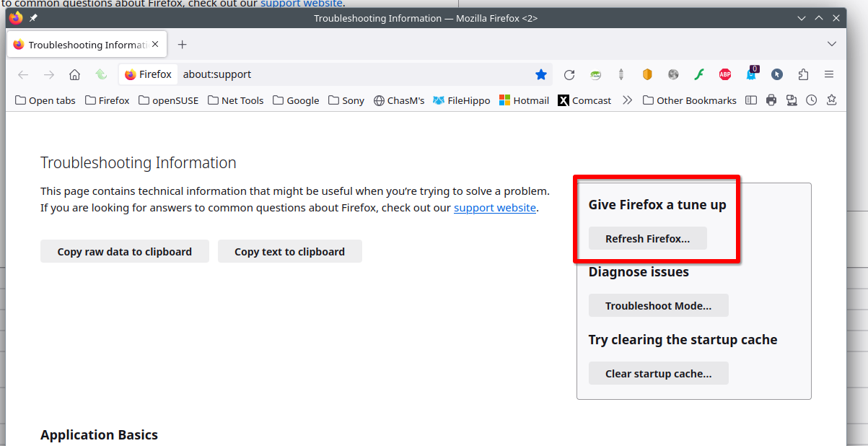Reload the page with the refresh icon
Image resolution: width=868 pixels, height=446 pixels.
(x=569, y=74)
